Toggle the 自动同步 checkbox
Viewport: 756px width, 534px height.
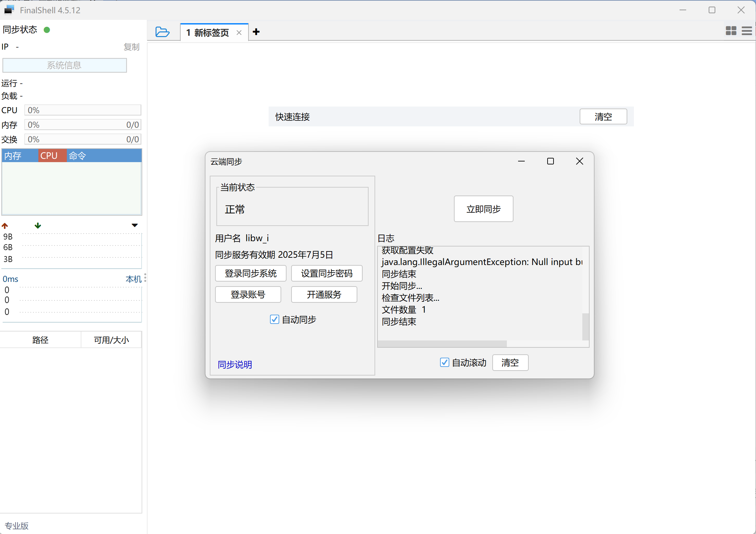[x=274, y=319]
